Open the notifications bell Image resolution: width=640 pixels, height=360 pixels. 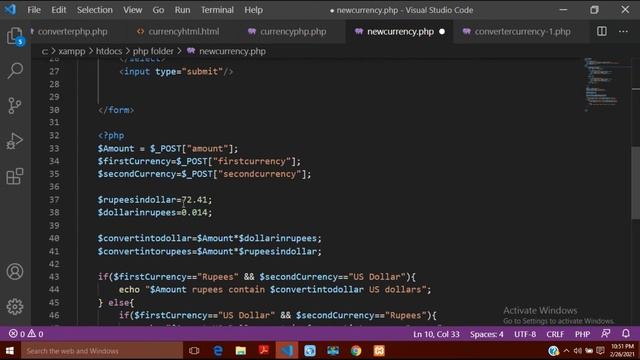coord(626,334)
